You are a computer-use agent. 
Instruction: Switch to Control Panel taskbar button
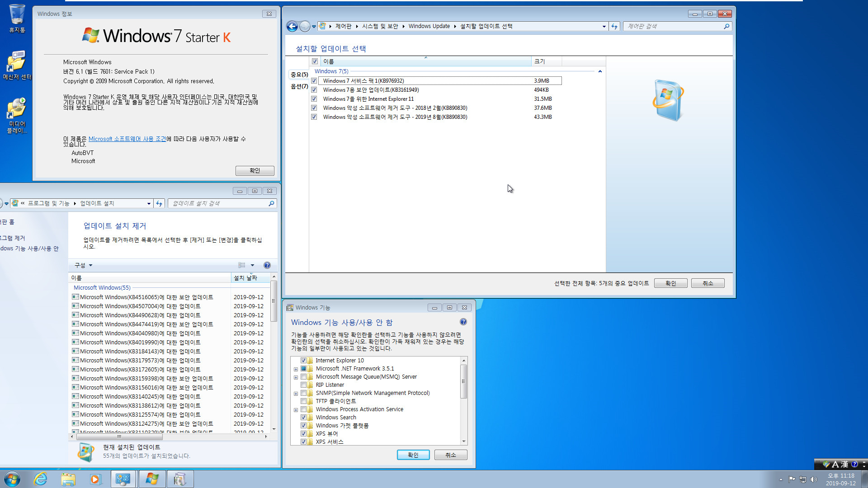123,479
